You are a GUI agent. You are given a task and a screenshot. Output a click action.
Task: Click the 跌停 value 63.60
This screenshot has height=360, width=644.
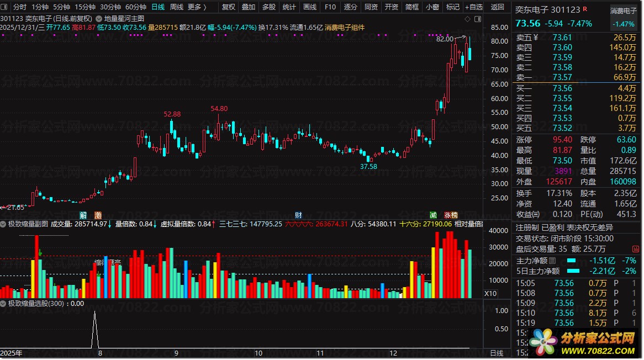pos(626,140)
